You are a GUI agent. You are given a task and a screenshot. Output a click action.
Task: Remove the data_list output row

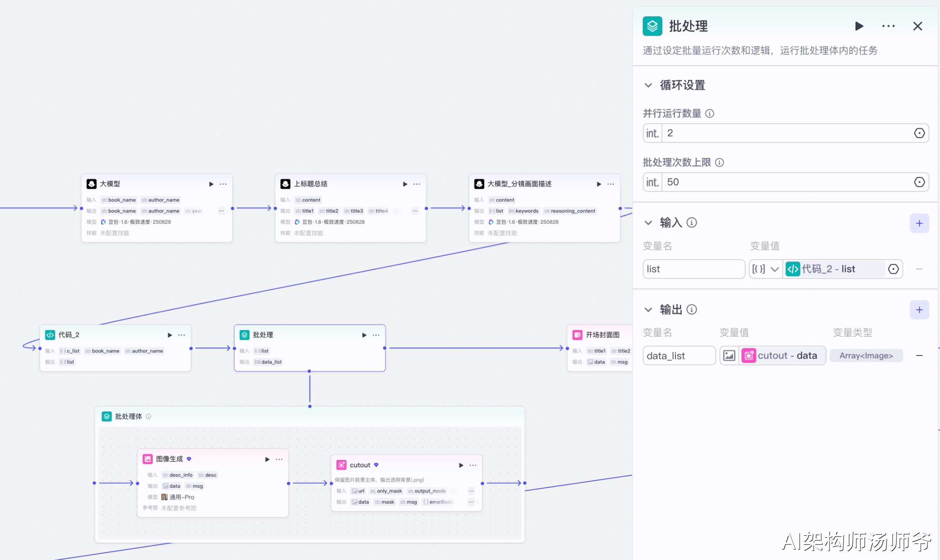pos(919,355)
